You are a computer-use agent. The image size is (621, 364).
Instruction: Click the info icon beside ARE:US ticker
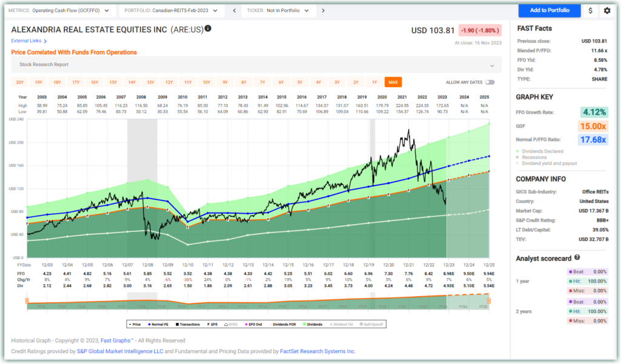208,28
